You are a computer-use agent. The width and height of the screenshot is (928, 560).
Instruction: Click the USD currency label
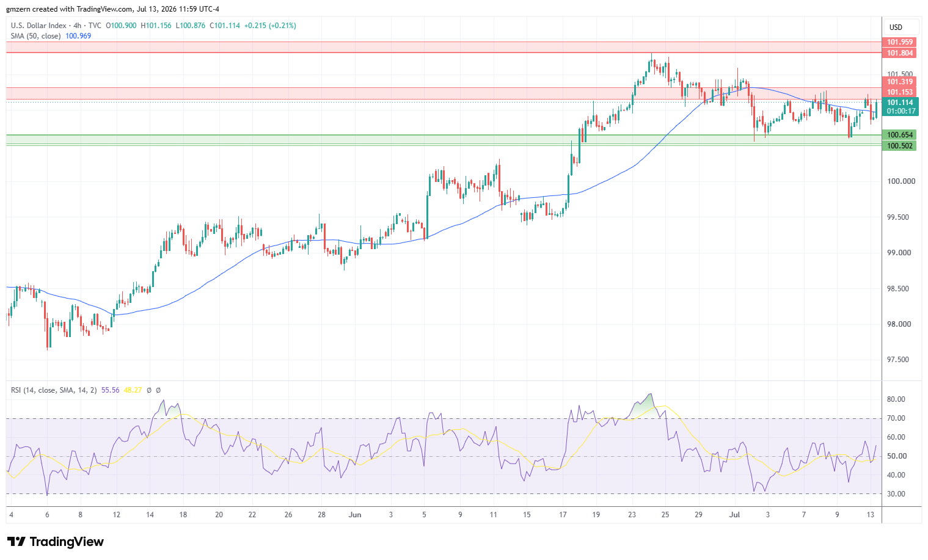pyautogui.click(x=896, y=27)
